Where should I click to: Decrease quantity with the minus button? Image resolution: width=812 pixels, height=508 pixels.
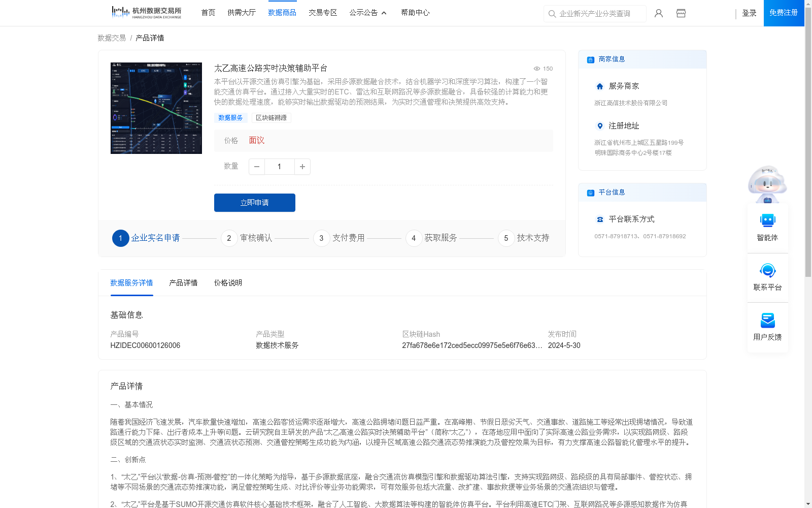point(257,167)
